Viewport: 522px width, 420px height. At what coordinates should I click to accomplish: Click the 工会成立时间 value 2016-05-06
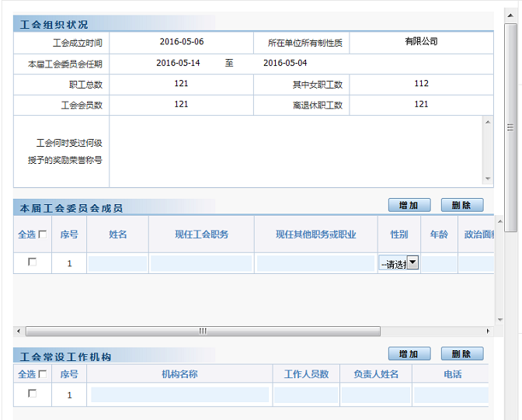point(182,42)
